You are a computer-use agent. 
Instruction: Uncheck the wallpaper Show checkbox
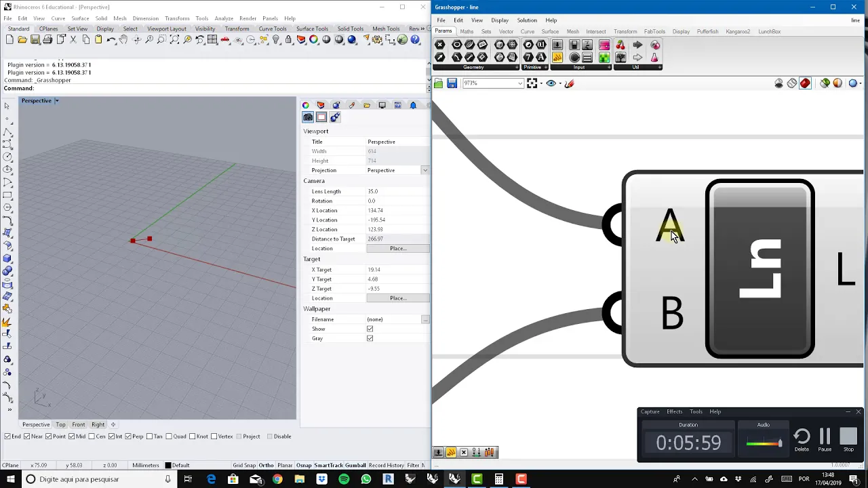pos(370,329)
